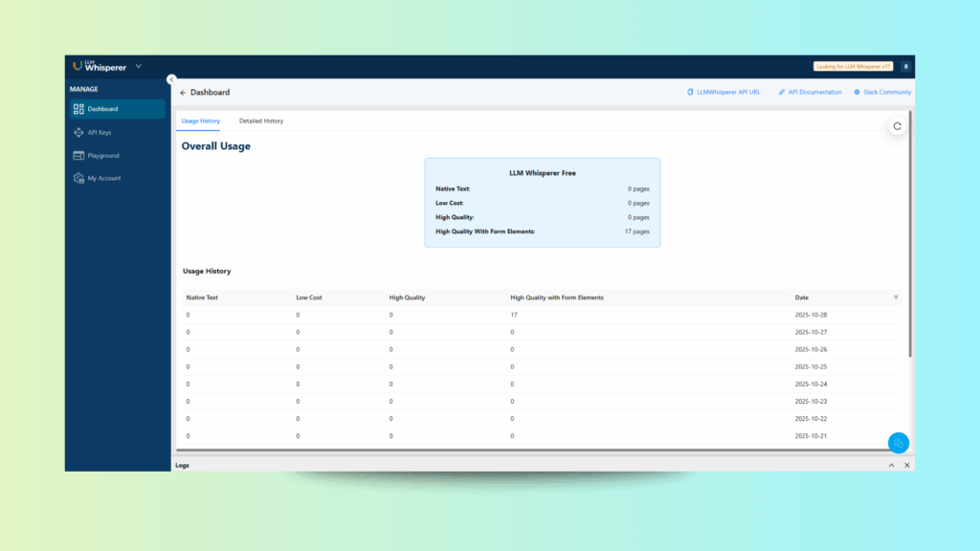This screenshot has height=551, width=980.
Task: Refresh usage data with circular arrow button
Action: point(897,125)
